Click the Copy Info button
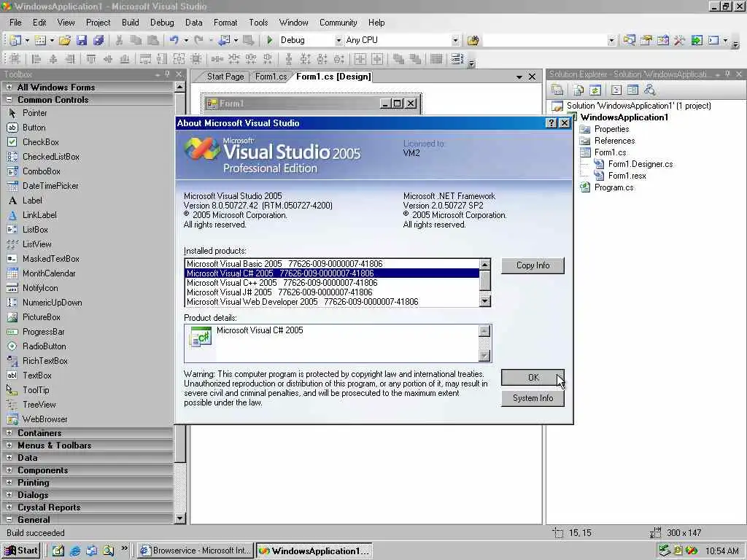747x560 pixels. point(533,265)
